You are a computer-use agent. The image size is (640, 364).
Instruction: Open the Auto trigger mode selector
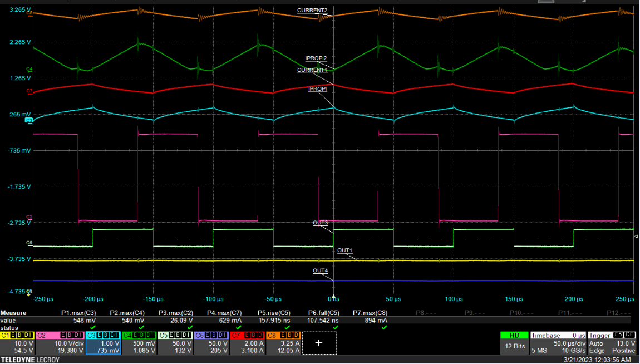[x=597, y=343]
